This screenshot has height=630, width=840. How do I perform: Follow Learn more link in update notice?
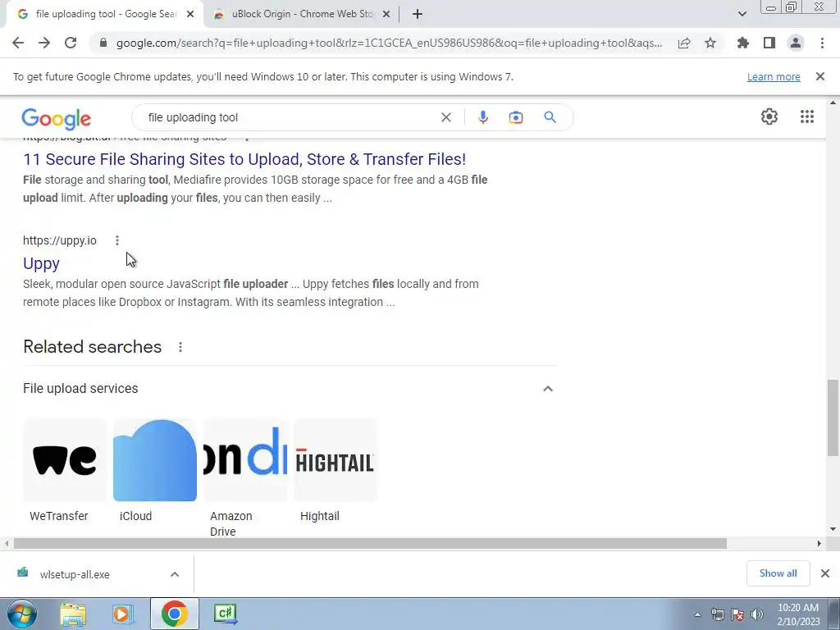pyautogui.click(x=774, y=76)
